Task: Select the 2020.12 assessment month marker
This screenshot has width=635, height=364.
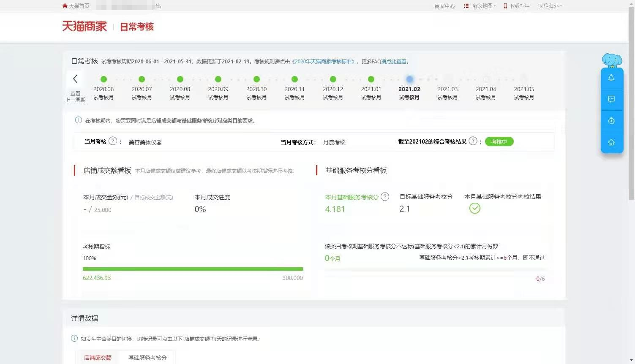Action: (333, 79)
